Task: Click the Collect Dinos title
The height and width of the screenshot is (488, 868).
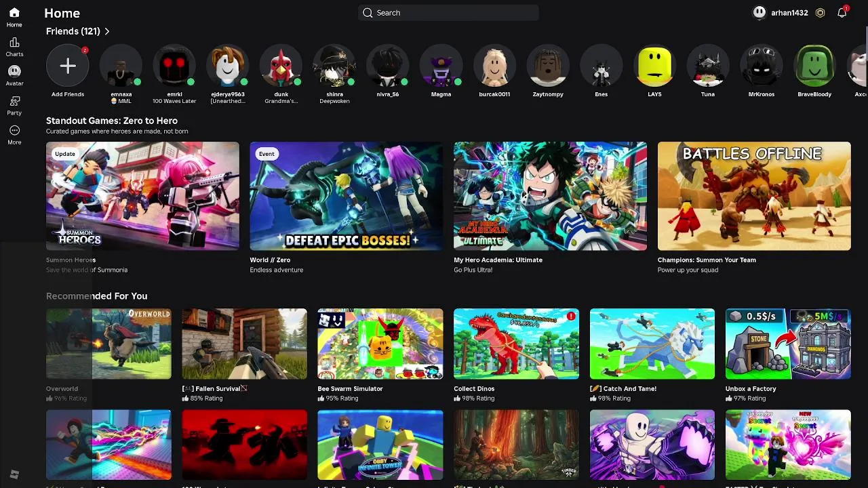Action: tap(474, 388)
